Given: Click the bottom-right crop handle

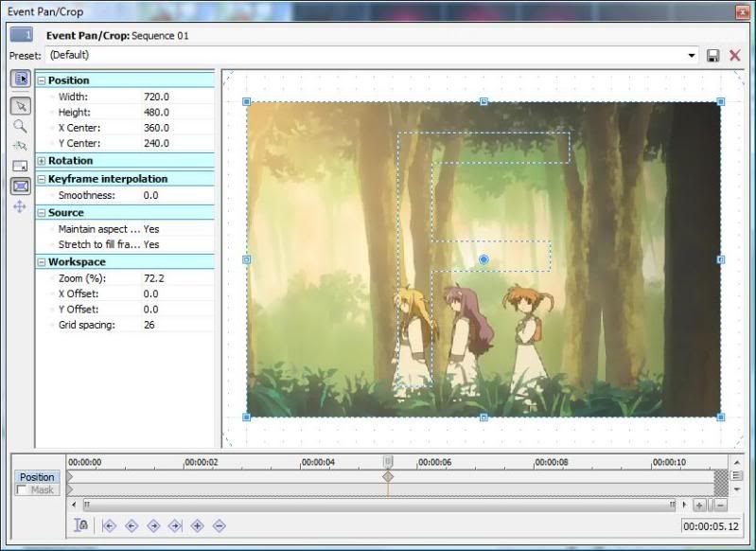Looking at the screenshot, I should [721, 417].
